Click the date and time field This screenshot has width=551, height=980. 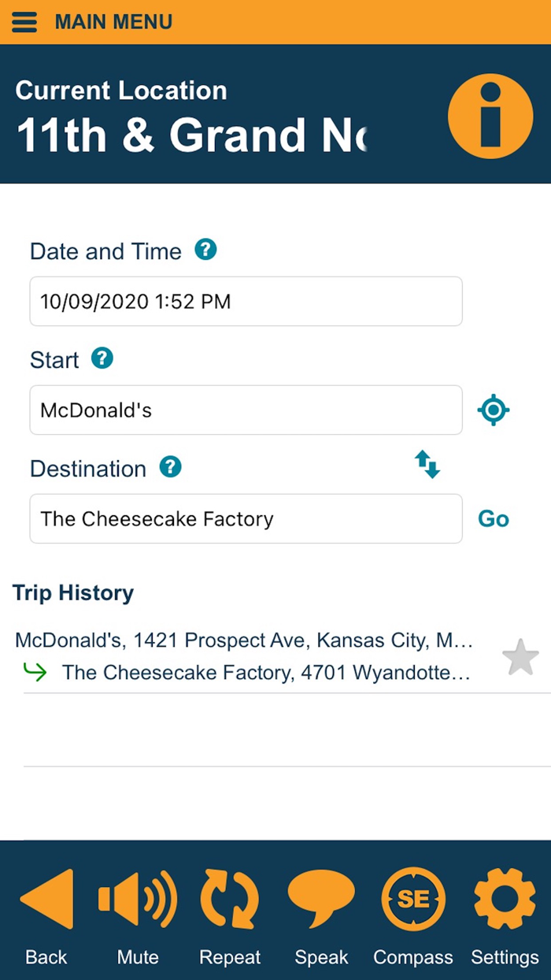point(246,301)
